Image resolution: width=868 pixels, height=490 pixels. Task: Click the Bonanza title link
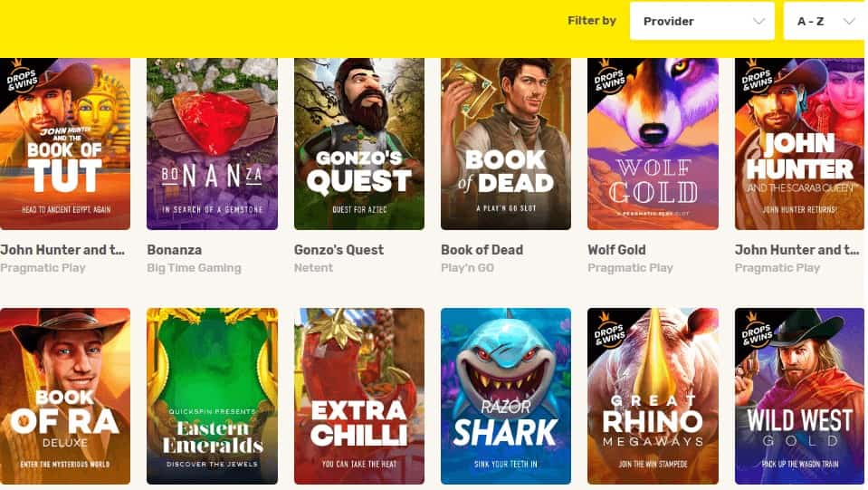pyautogui.click(x=174, y=250)
